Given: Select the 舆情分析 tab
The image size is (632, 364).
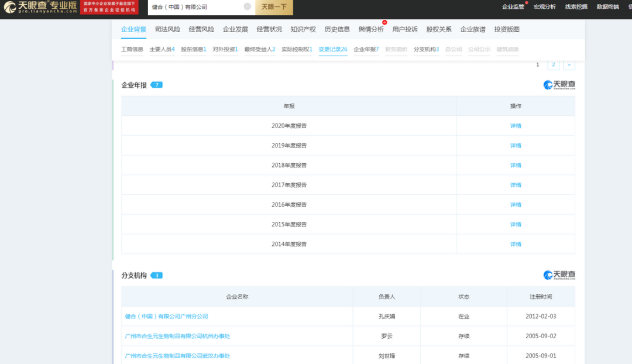Looking at the screenshot, I should point(371,29).
